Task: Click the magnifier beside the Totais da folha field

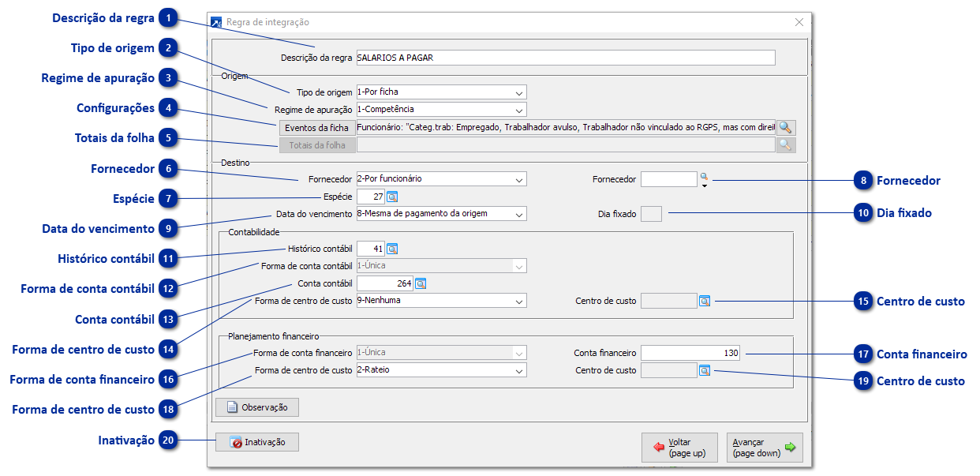Action: (786, 145)
